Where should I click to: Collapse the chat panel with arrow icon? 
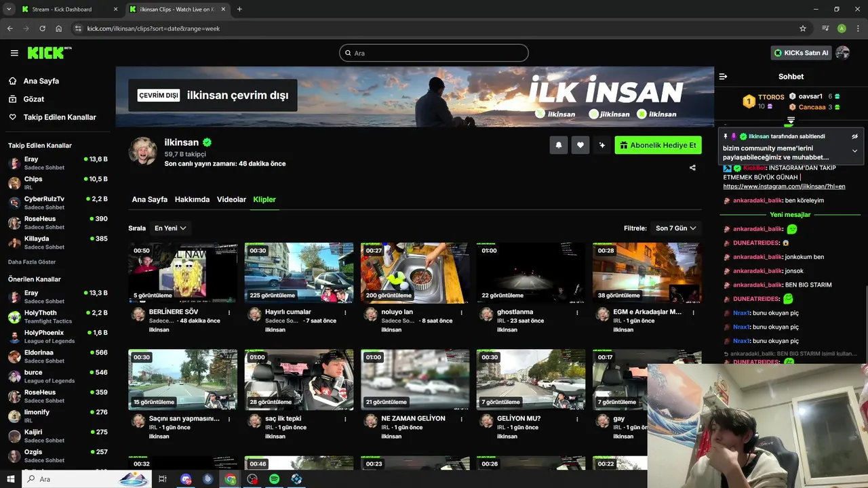723,77
